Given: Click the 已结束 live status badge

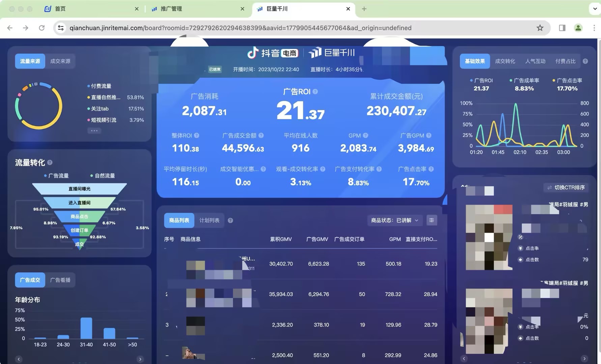Looking at the screenshot, I should [215, 69].
